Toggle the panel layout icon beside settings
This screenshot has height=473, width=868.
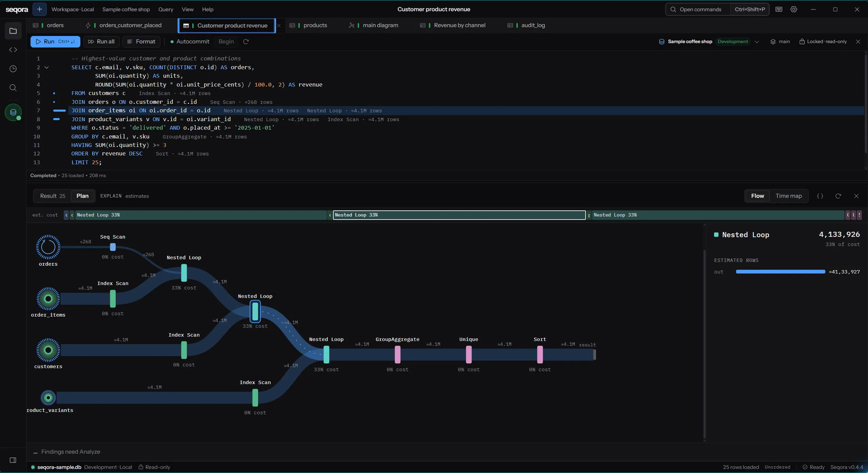779,9
